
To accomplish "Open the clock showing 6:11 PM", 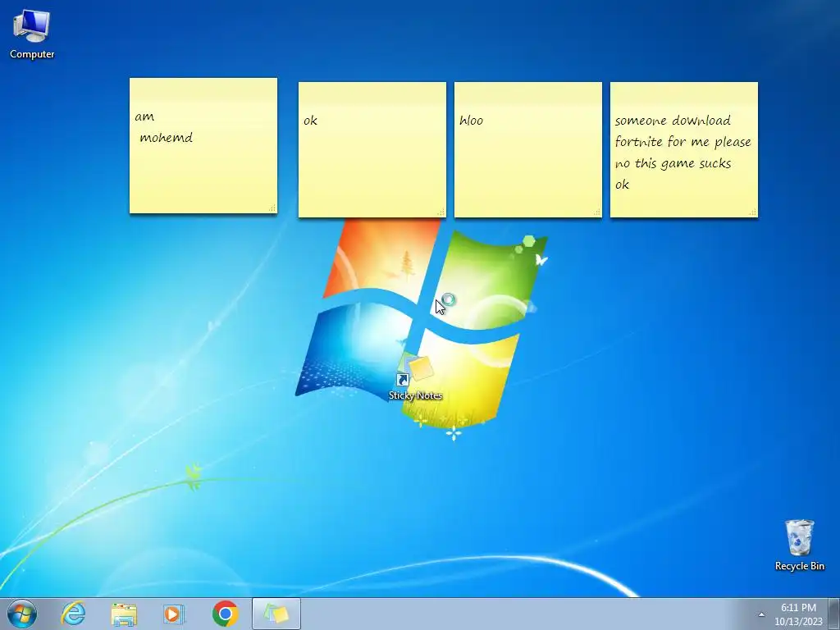I will [798, 608].
